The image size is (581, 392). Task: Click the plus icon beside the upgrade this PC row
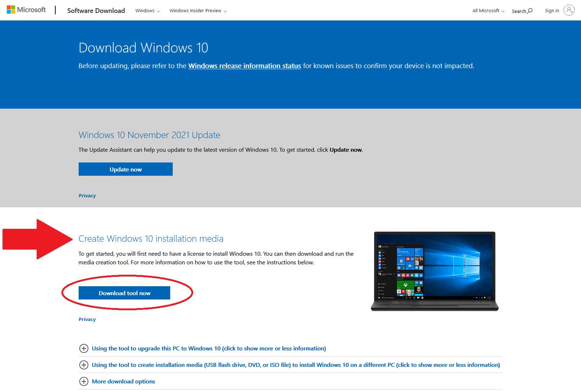point(84,348)
